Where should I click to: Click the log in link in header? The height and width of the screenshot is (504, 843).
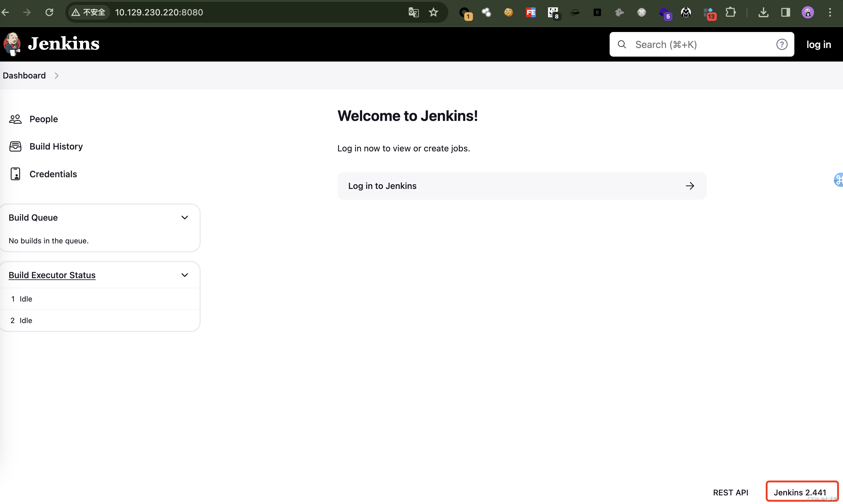pyautogui.click(x=819, y=45)
